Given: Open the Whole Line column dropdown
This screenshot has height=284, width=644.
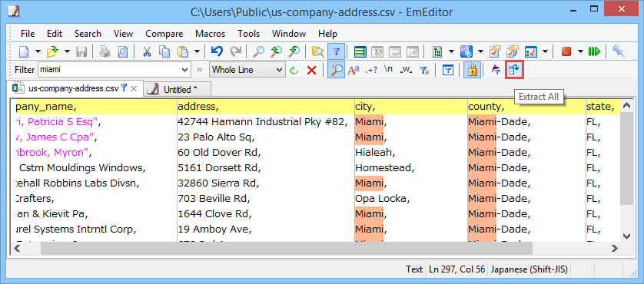Looking at the screenshot, I should 280,70.
